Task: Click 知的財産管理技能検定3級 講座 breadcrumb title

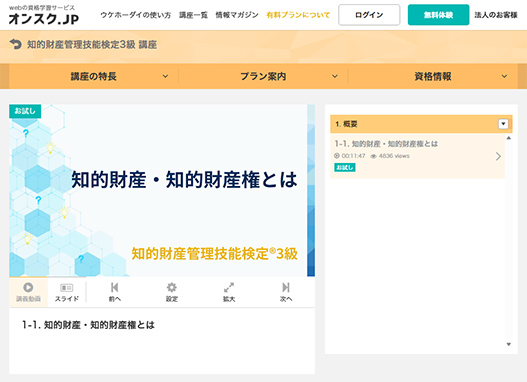Action: 92,44
